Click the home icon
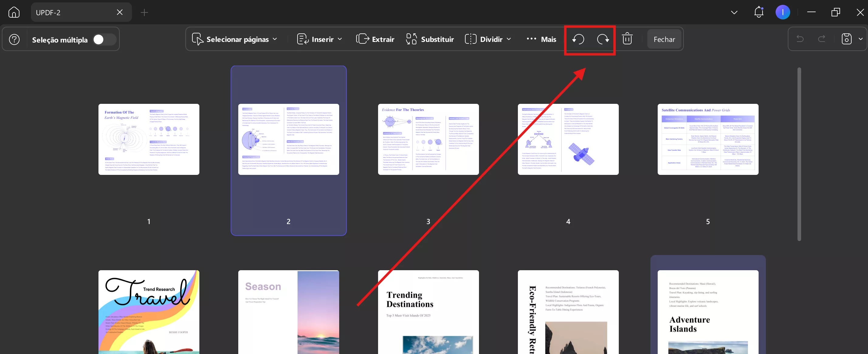 click(14, 12)
